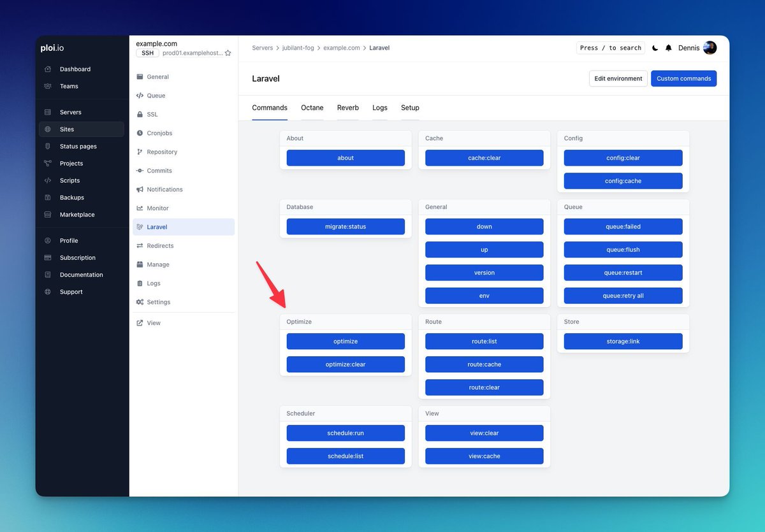Focus the 'Press / to search' box
Viewport: 765px width, 532px height.
click(611, 48)
